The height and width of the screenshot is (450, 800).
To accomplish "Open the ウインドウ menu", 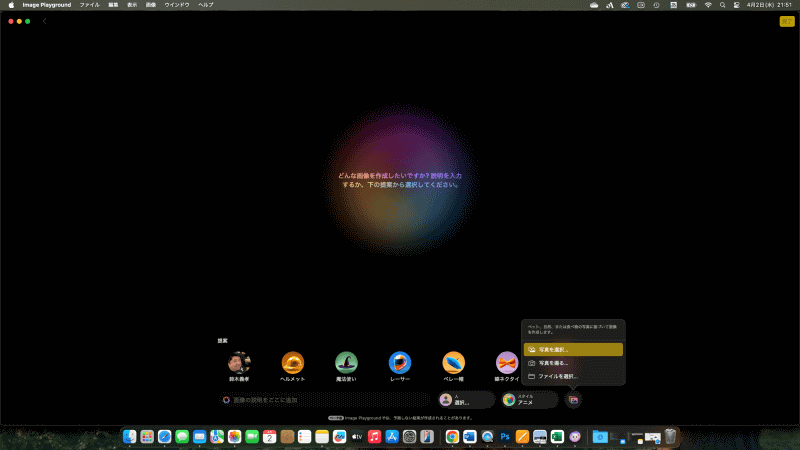I will tap(177, 5).
